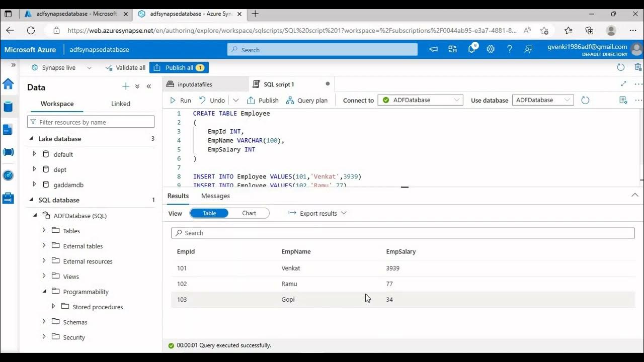Expand the Stored procedures folder
The height and width of the screenshot is (362, 644).
coord(53,307)
